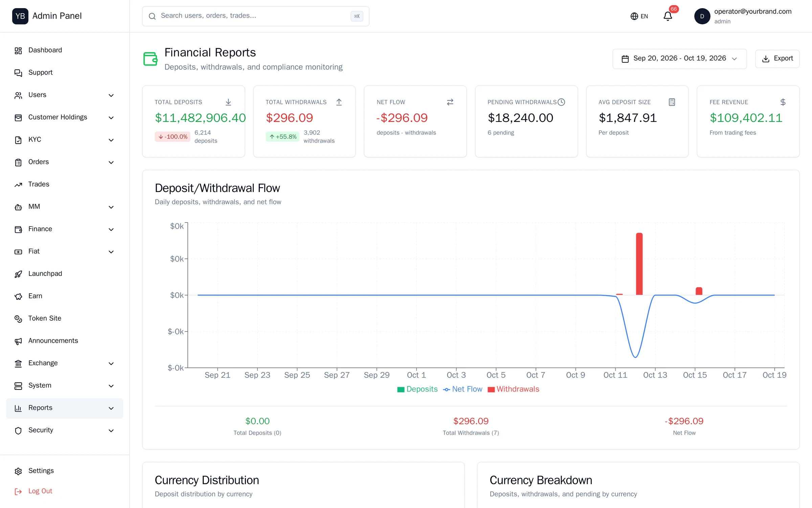This screenshot has width=812, height=508.
Task: Click the globe language icon
Action: coord(634,16)
